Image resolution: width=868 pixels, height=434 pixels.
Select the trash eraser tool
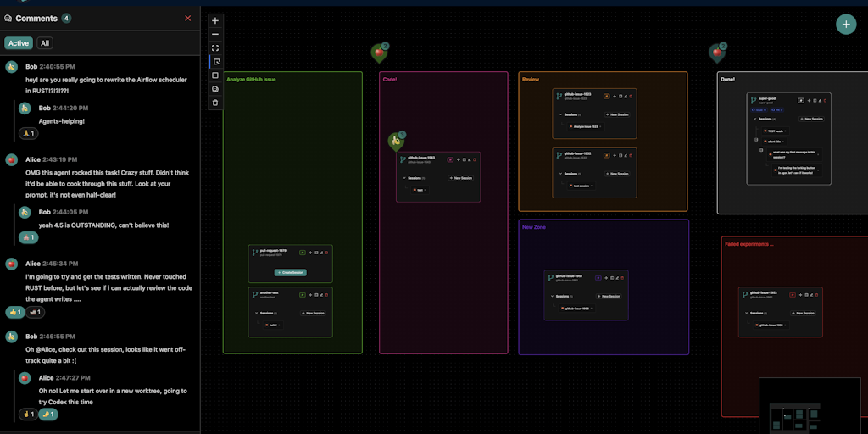click(215, 103)
